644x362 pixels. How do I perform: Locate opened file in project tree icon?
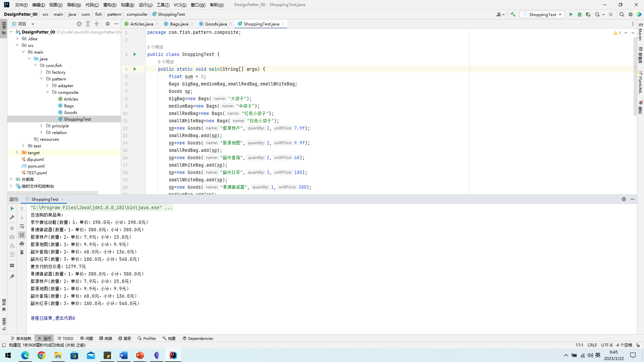(x=79, y=24)
